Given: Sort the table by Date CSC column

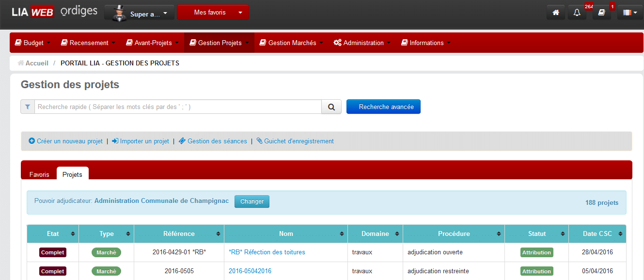Looking at the screenshot, I should click(x=597, y=233).
